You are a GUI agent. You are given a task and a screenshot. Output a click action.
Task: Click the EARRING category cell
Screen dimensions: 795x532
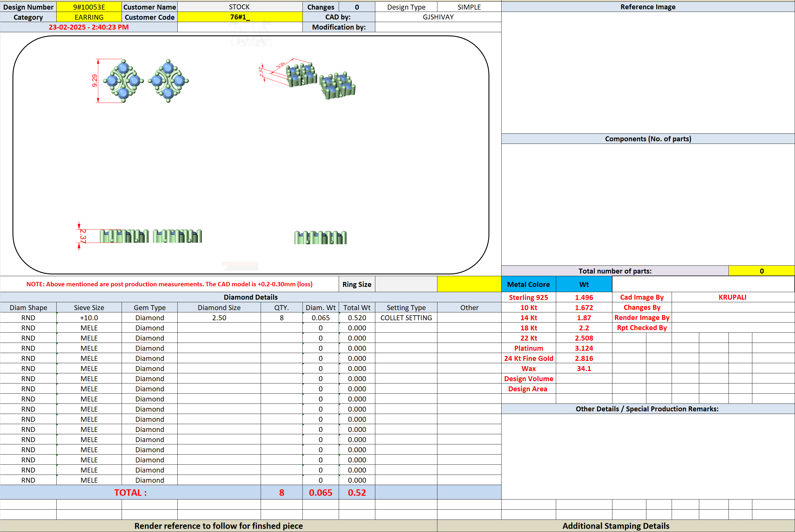(89, 17)
